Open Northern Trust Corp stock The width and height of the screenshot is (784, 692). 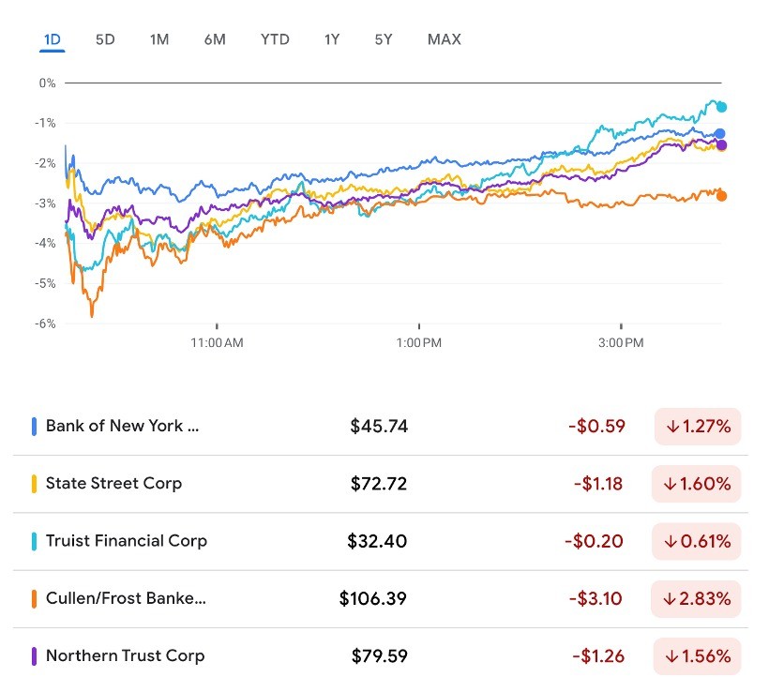point(125,655)
